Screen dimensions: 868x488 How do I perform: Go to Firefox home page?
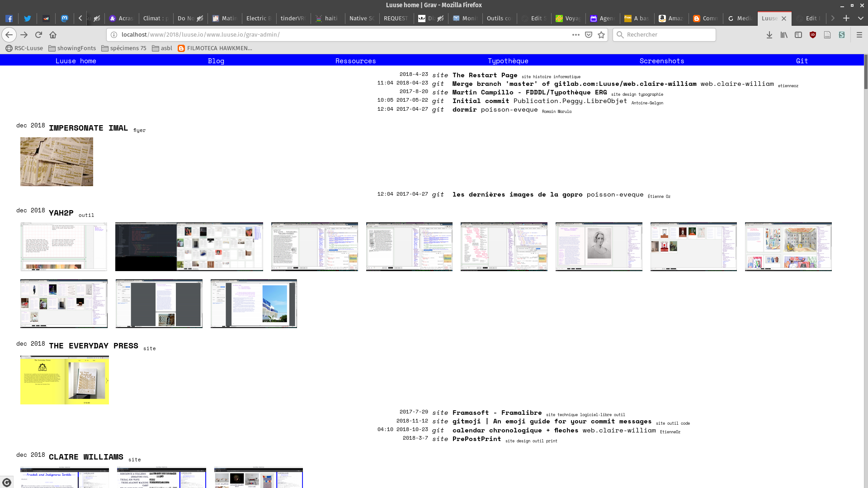pos(53,35)
